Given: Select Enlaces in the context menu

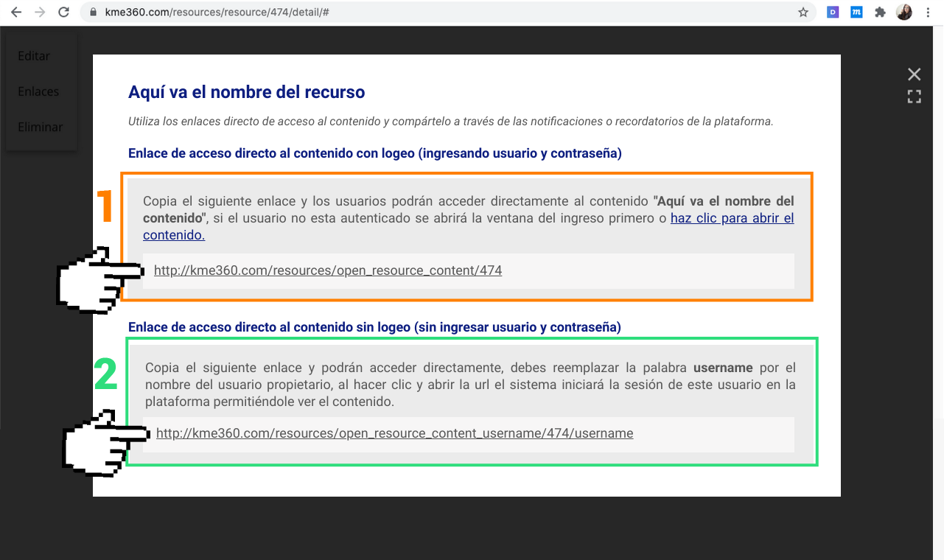Looking at the screenshot, I should click(x=38, y=91).
